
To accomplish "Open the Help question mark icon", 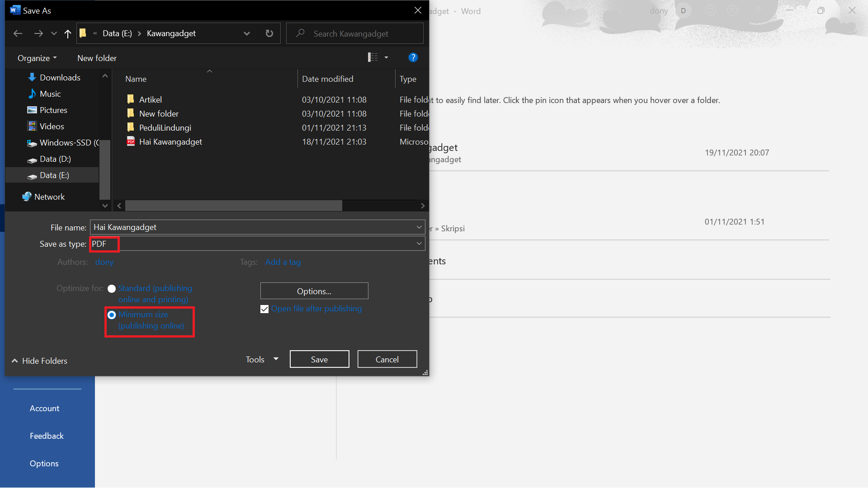I will pyautogui.click(x=413, y=57).
